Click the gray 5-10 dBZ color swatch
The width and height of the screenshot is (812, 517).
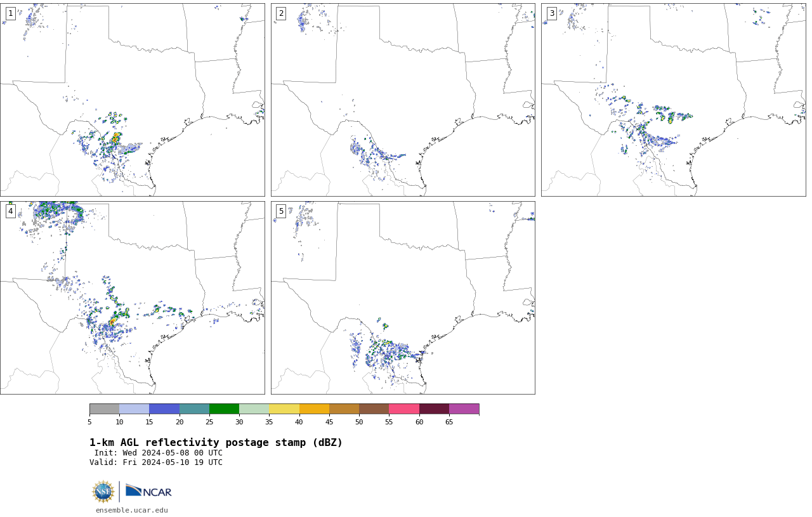(x=104, y=409)
